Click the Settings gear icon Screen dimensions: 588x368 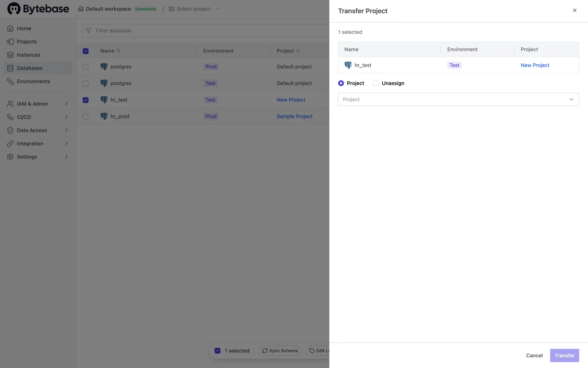point(10,157)
